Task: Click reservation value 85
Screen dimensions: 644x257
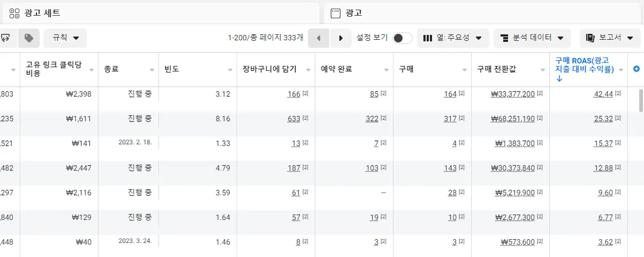Action: click(374, 94)
